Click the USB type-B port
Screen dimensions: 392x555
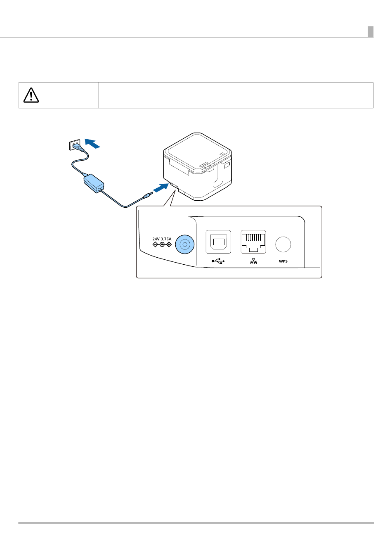pos(218,242)
